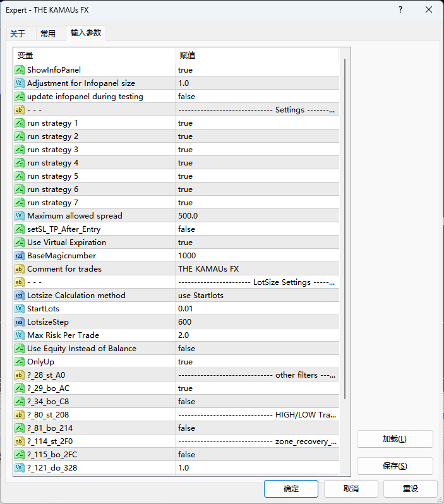Toggle Use Equity Instead of Balance value

(257, 349)
